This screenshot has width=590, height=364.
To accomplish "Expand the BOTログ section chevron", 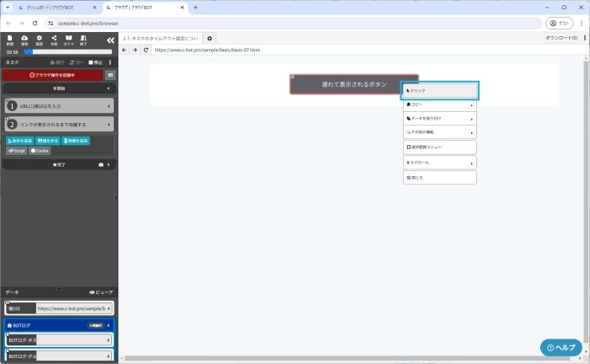I will (110, 324).
